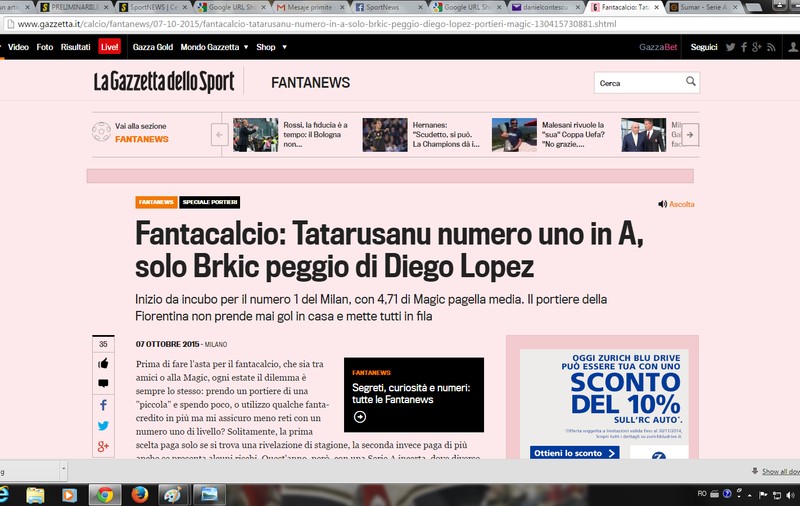This screenshot has width=800, height=506.
Task: Click the orange FANTANEWS tag above headline
Action: (x=156, y=202)
